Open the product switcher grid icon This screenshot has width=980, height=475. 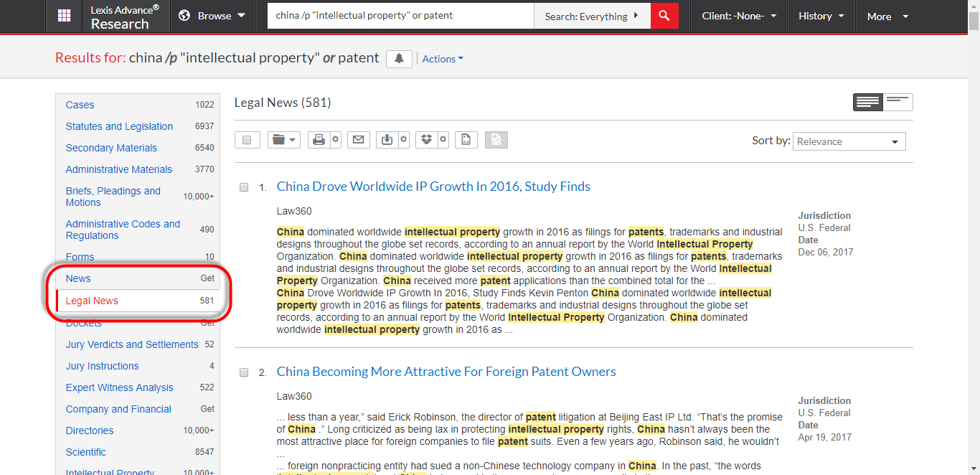(64, 16)
